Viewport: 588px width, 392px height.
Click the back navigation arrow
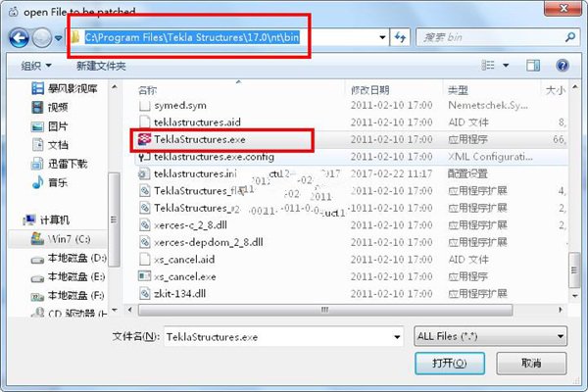coord(19,37)
